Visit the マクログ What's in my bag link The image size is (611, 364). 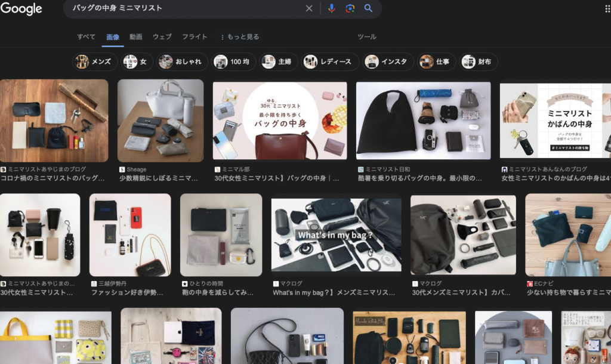coord(333,292)
